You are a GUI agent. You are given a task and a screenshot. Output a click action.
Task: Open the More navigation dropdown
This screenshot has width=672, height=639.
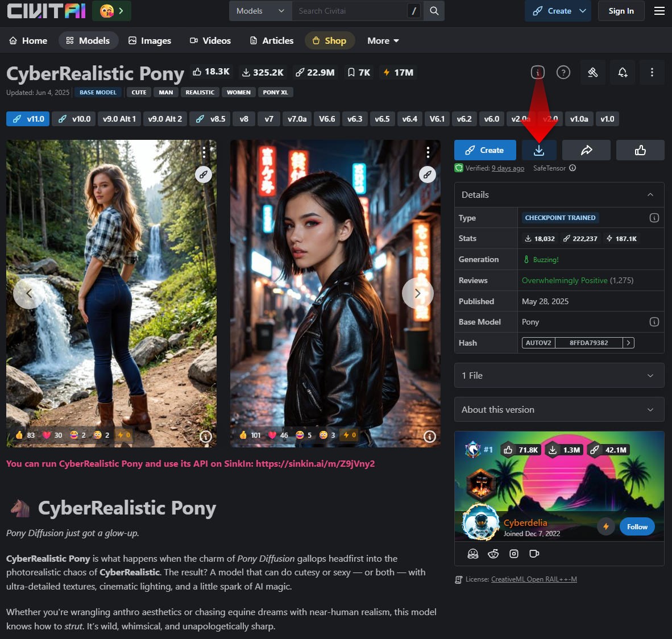tap(383, 41)
